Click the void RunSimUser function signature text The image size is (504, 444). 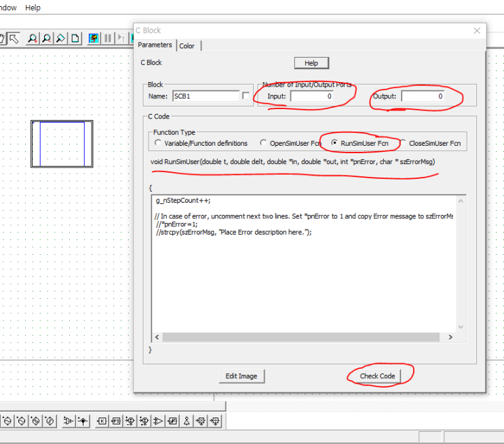click(292, 161)
